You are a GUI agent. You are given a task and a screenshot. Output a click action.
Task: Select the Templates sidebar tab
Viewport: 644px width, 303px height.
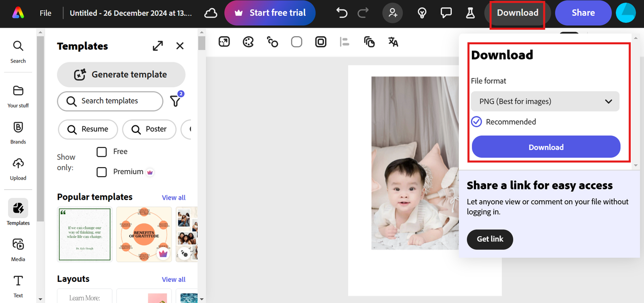pos(18,212)
